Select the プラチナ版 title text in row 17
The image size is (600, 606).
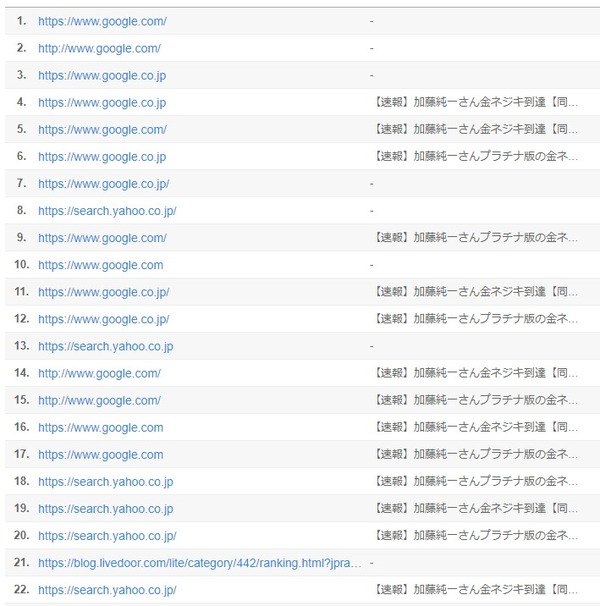click(475, 454)
